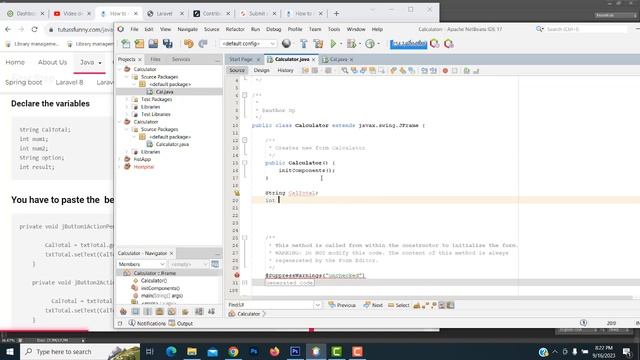
Task: Open the default config dropdown
Action: click(248, 44)
